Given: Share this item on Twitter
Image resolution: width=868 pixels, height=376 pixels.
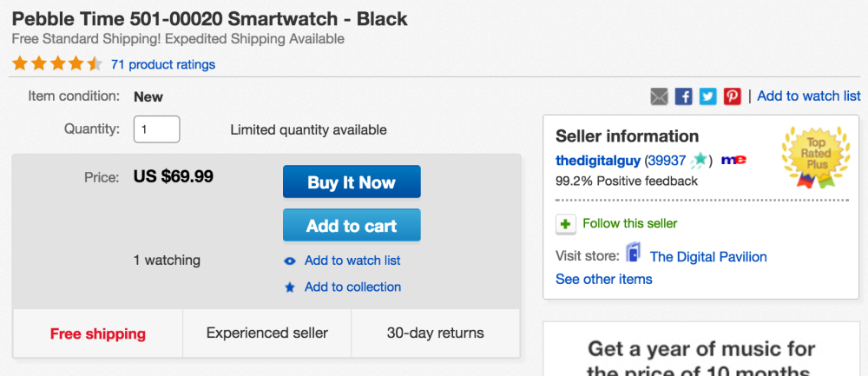Looking at the screenshot, I should [708, 96].
